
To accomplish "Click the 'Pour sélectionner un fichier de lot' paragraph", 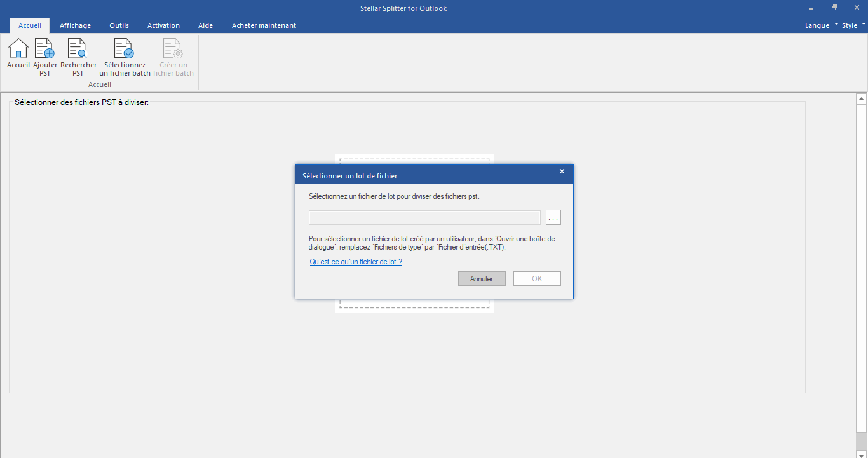I will (432, 243).
